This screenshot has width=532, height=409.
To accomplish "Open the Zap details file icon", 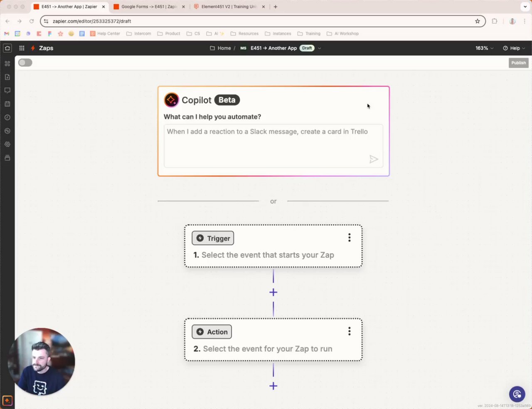I will pyautogui.click(x=7, y=77).
